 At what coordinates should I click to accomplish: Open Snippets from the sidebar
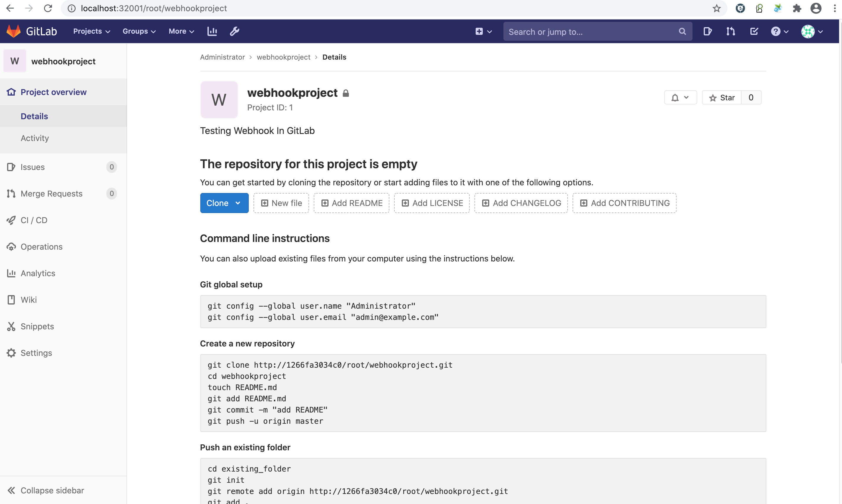[37, 326]
